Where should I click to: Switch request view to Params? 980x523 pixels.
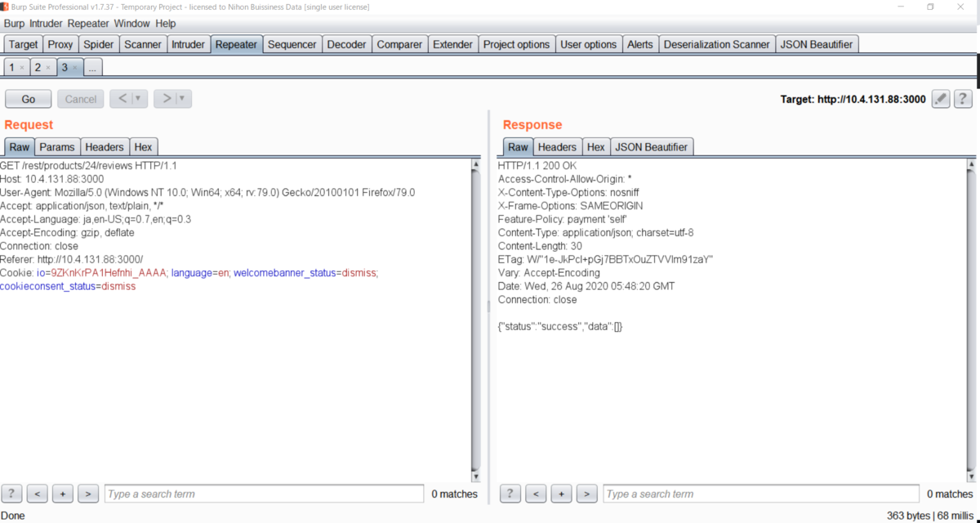(57, 147)
